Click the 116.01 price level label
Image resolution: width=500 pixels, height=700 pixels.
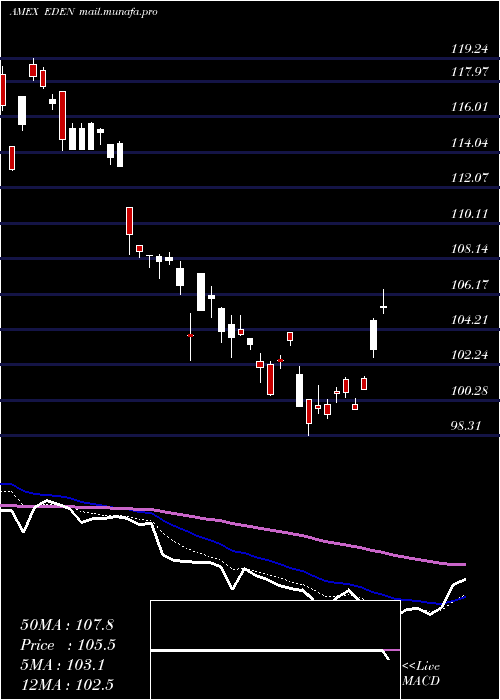469,107
